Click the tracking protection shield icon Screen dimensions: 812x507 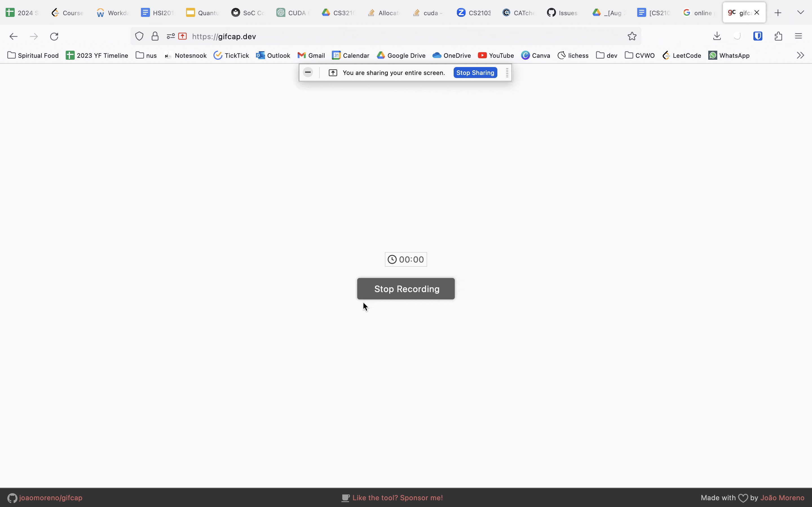[139, 36]
